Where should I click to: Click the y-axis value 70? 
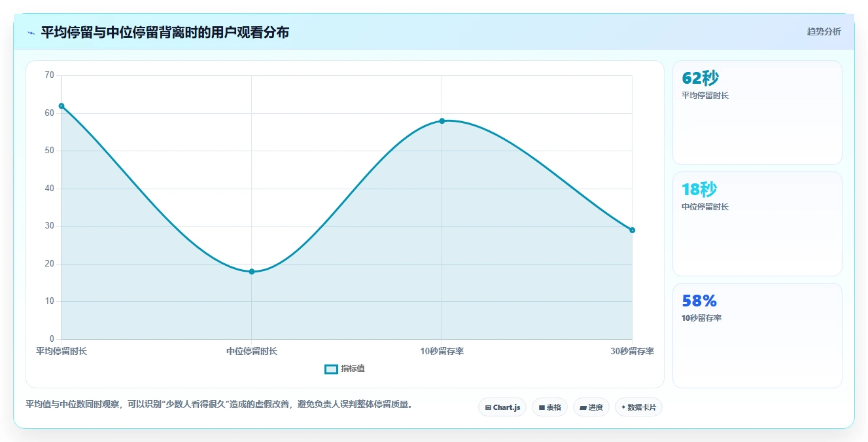pos(50,75)
